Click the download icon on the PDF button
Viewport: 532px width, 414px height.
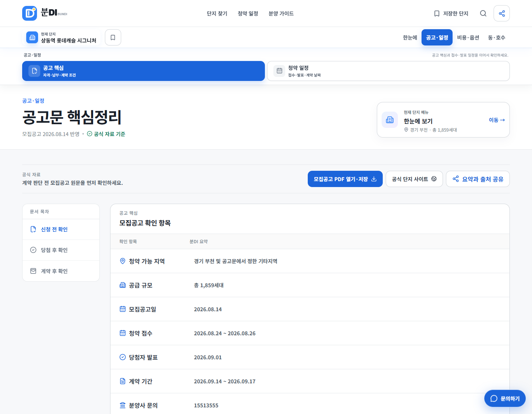pos(374,179)
